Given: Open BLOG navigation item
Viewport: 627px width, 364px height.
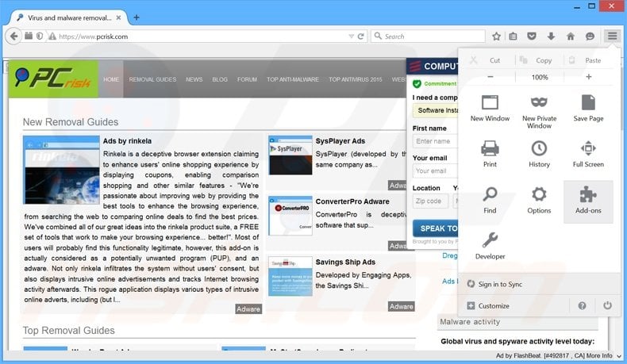Looking at the screenshot, I should pyautogui.click(x=220, y=79).
